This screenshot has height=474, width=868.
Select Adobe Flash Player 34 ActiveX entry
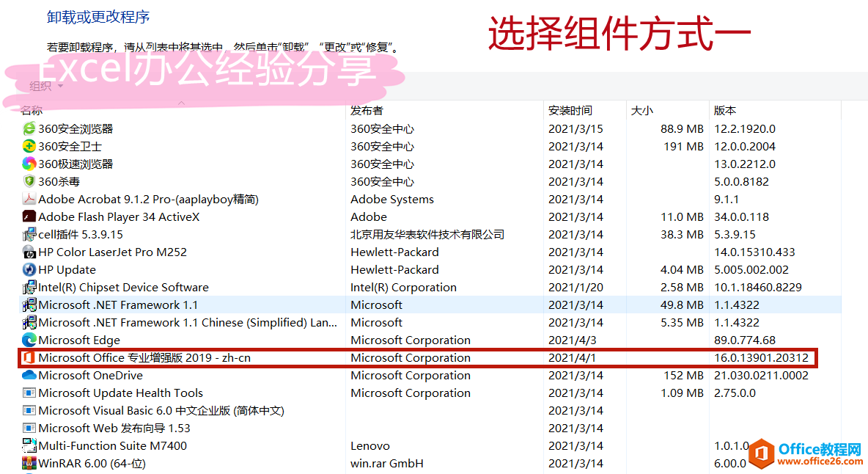coord(119,217)
